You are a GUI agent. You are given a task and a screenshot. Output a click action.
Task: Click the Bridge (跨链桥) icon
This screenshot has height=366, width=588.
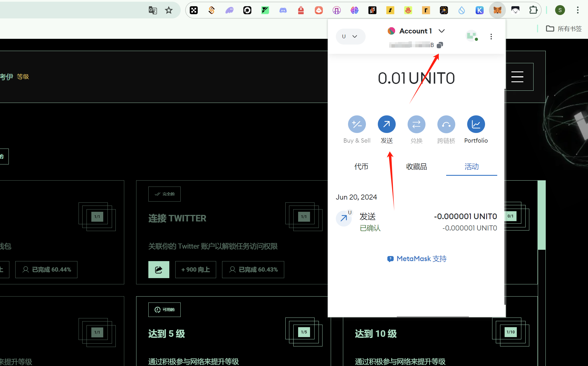point(446,124)
